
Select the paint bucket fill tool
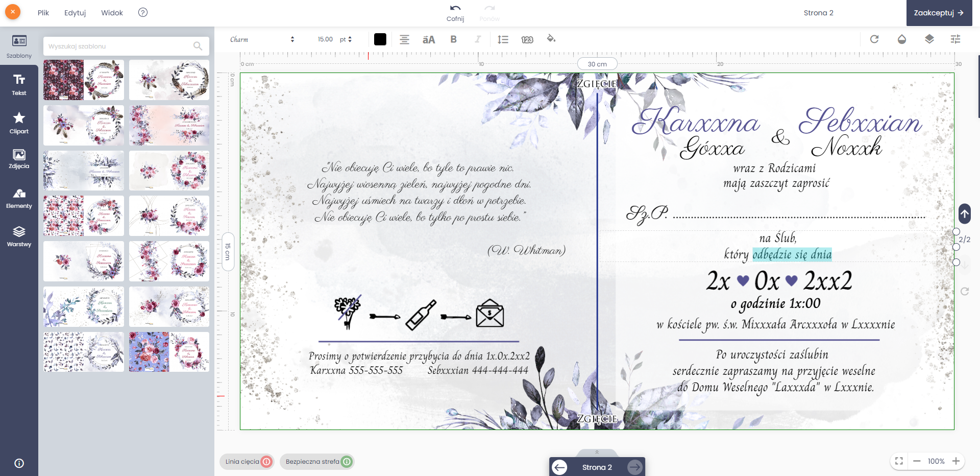551,39
